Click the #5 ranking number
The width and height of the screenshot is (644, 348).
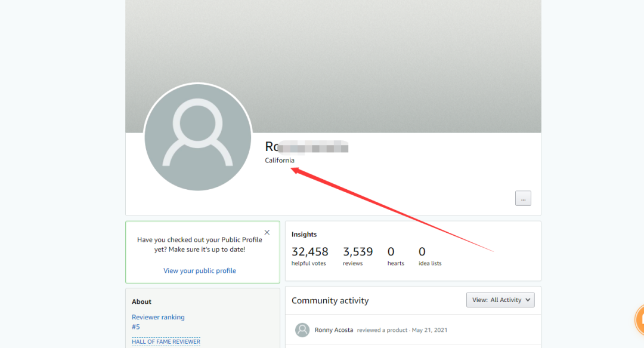(136, 327)
